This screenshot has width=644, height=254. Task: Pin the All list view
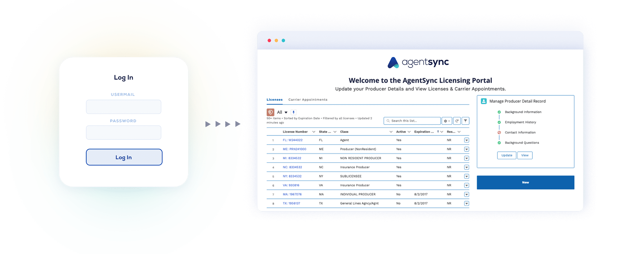(293, 112)
